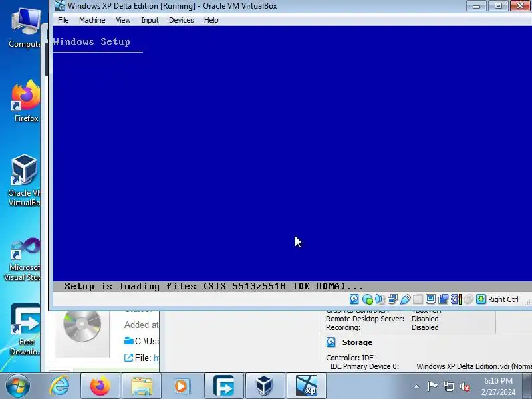Screen dimensions: 532x399
Task: Click the recording status icon
Action: tap(443, 299)
